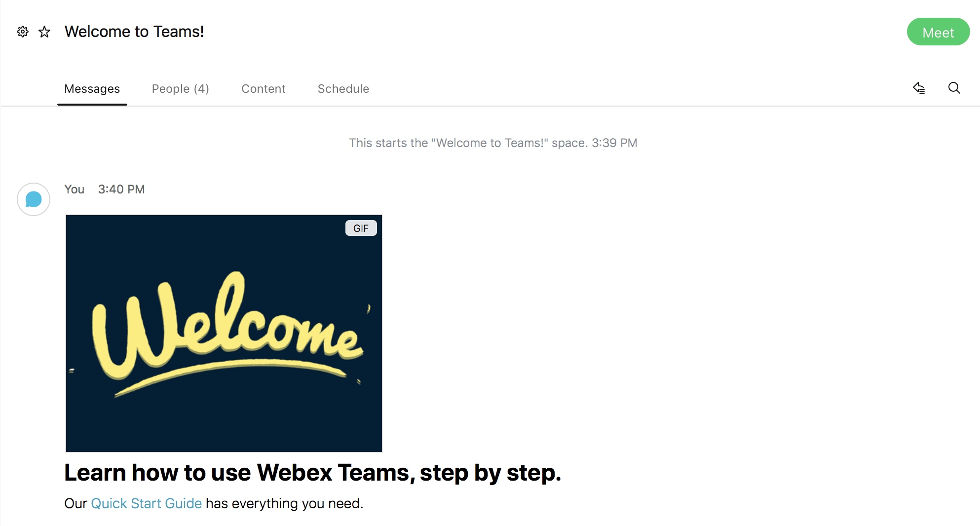Viewport: 980px width, 526px height.
Task: Click the GIF badge on the image
Action: click(x=361, y=228)
